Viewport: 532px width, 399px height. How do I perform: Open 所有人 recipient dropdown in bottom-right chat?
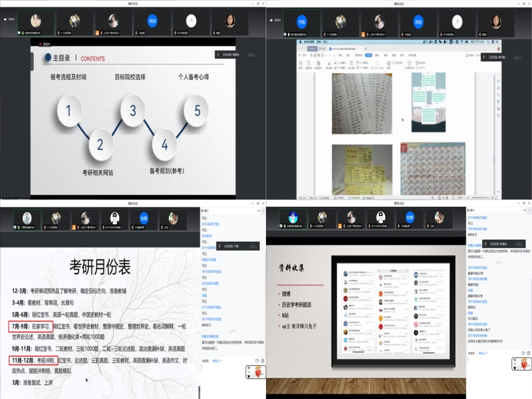pyautogui.click(x=483, y=353)
